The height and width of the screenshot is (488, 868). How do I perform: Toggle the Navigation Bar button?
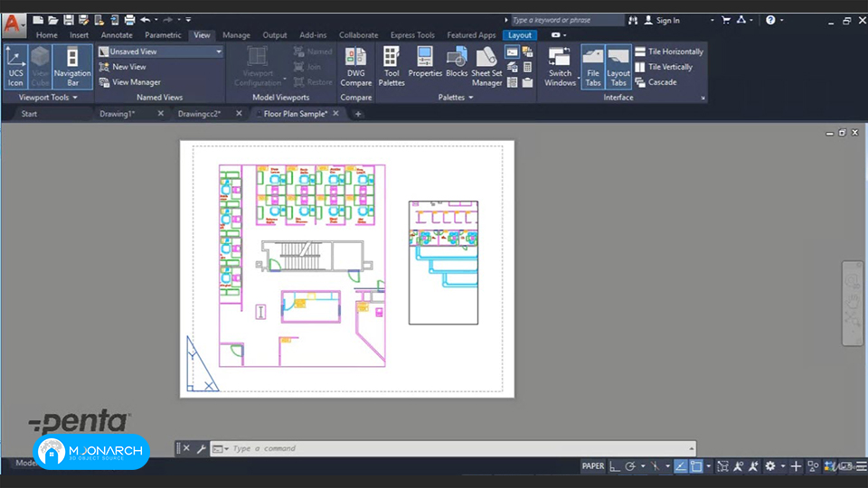tap(72, 66)
